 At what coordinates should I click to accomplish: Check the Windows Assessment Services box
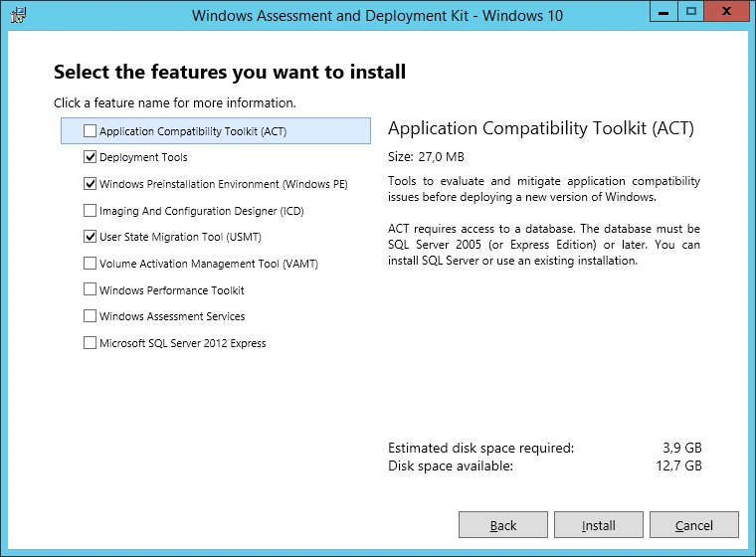pos(91,316)
